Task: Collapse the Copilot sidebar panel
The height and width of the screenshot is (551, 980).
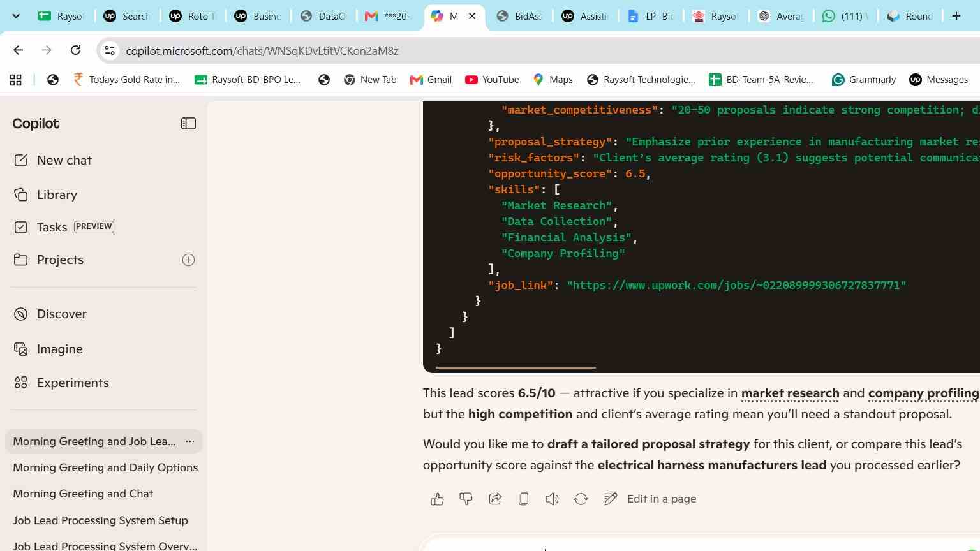Action: pyautogui.click(x=188, y=124)
